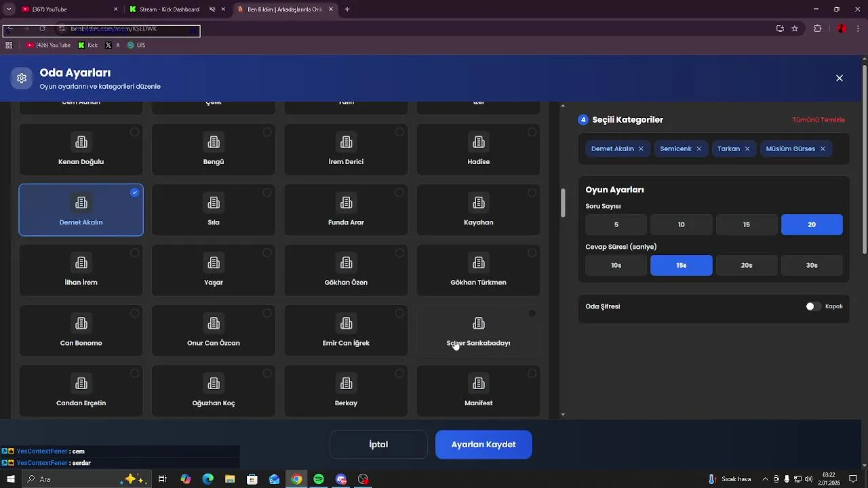Bookmark this page with the star icon
The height and width of the screenshot is (488, 868).
click(x=795, y=28)
